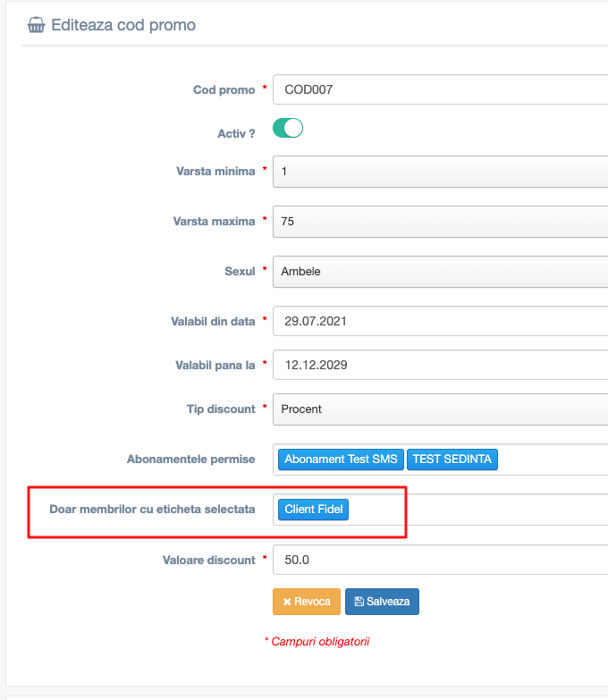Screen dimensions: 608x700
Task: Click the Valoare discount field
Action: pos(440,560)
